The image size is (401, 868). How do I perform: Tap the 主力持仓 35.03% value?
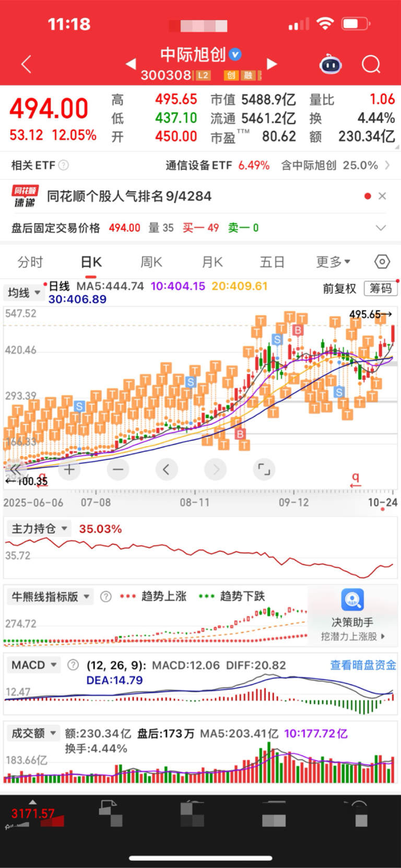tap(100, 529)
